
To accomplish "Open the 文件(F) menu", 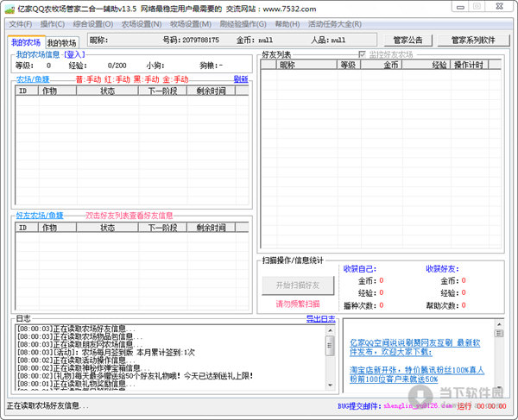I will click(20, 24).
